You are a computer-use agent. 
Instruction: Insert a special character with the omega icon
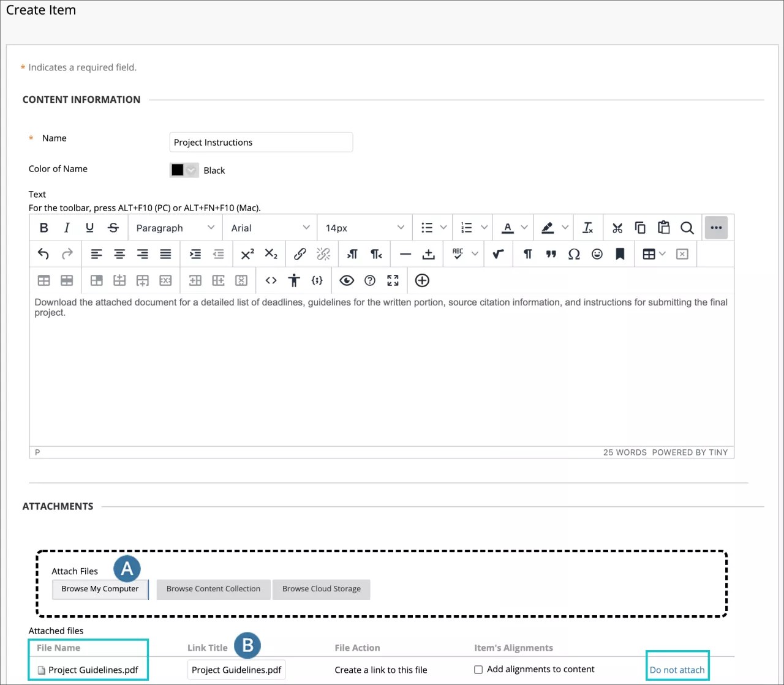[574, 253]
